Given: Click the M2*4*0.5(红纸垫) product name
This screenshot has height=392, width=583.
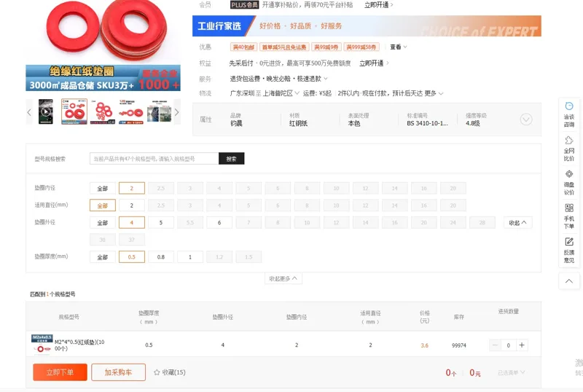Looking at the screenshot, I should click(x=79, y=345).
